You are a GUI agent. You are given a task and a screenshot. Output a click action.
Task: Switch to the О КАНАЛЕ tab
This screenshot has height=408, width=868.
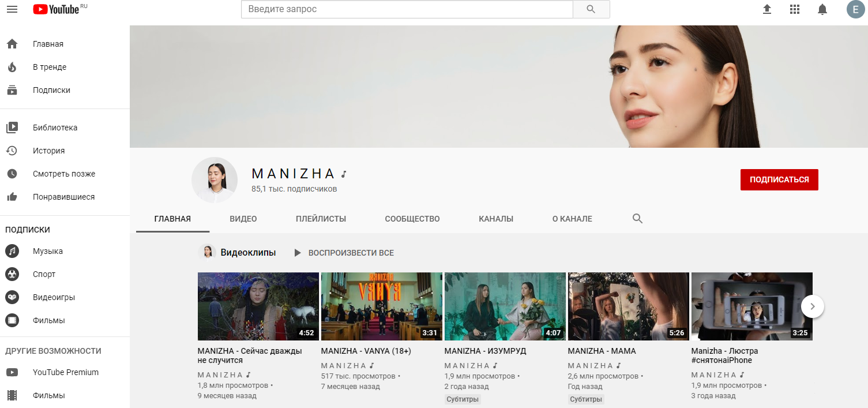pyautogui.click(x=572, y=219)
